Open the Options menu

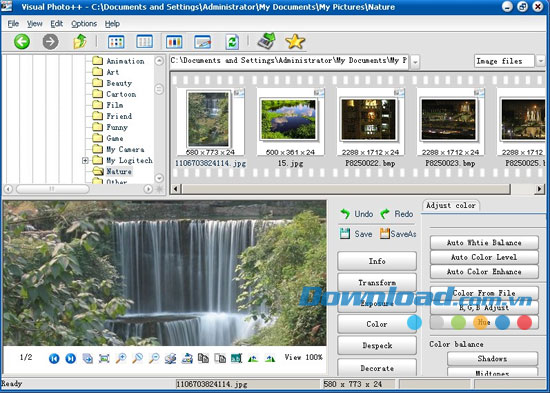[x=84, y=24]
